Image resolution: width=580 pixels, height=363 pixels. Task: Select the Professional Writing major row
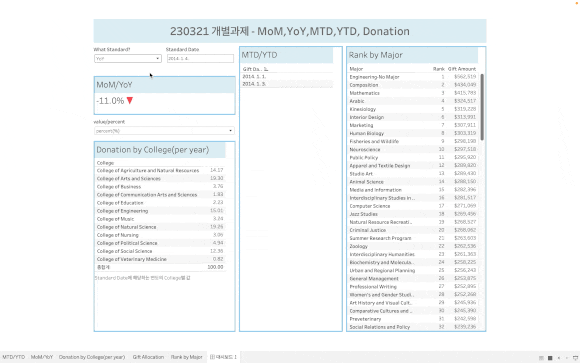(x=412, y=286)
